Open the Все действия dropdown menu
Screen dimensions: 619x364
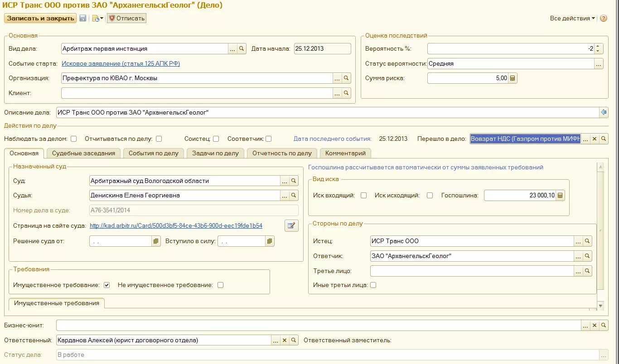click(x=573, y=19)
